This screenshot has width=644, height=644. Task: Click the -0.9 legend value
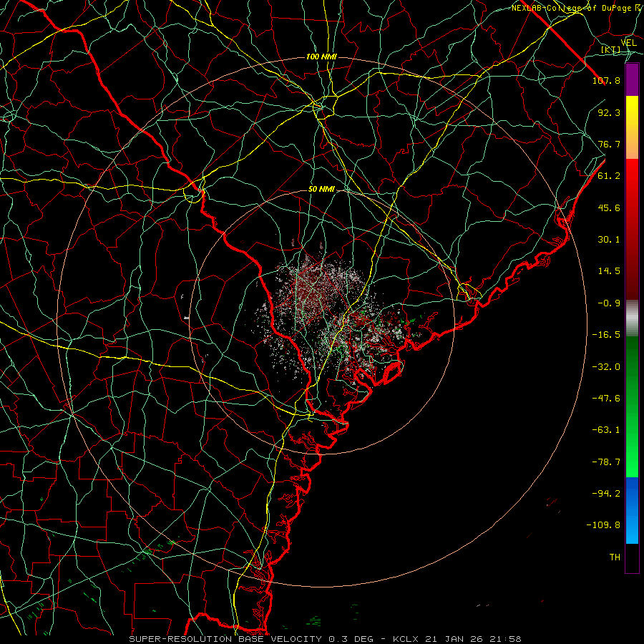[609, 303]
